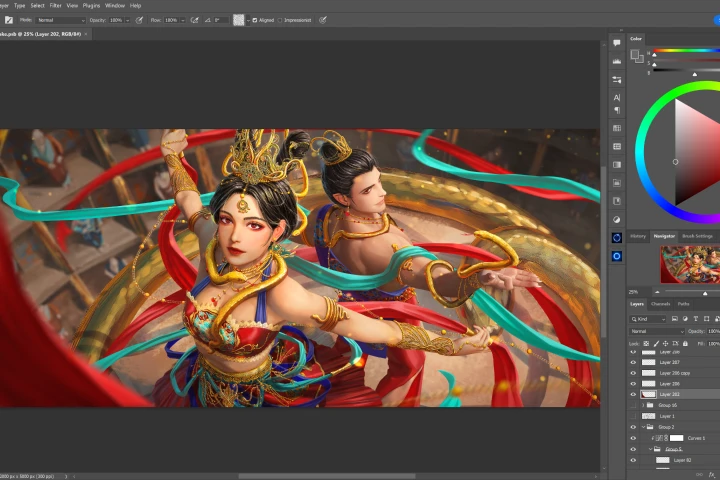Open the Type menu
This screenshot has width=720, height=480.
click(x=19, y=6)
